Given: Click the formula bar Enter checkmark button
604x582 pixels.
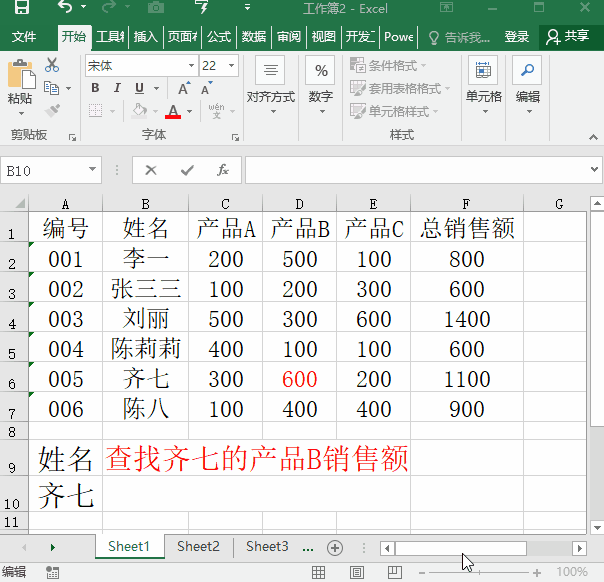Looking at the screenshot, I should click(187, 170).
